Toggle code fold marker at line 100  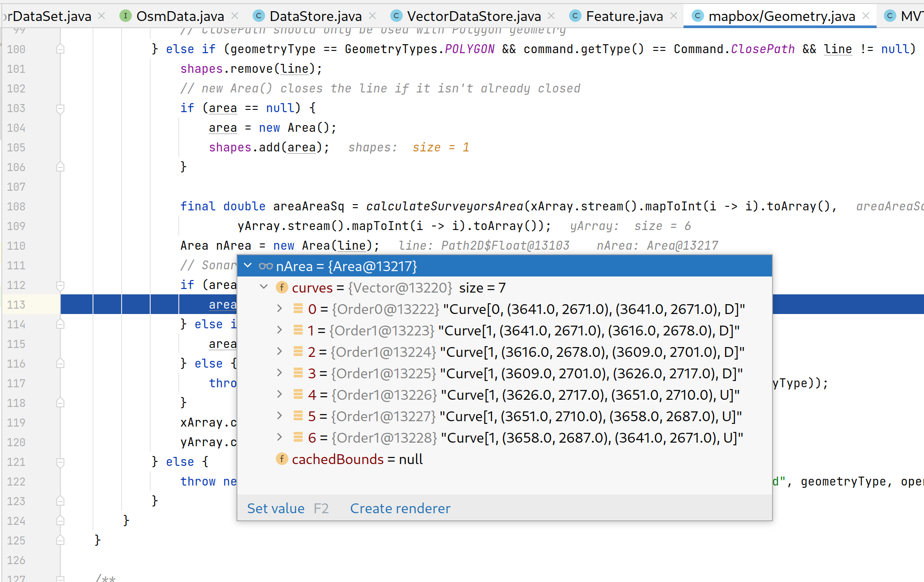(x=60, y=49)
